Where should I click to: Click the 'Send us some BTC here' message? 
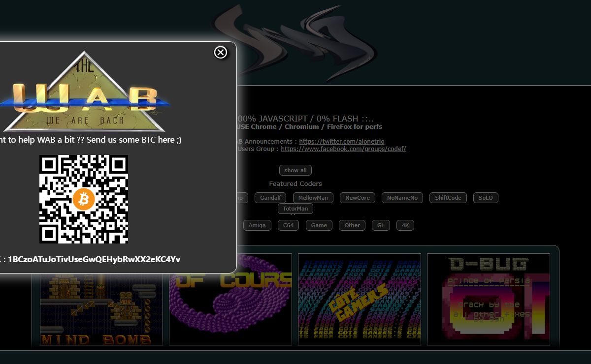91,140
